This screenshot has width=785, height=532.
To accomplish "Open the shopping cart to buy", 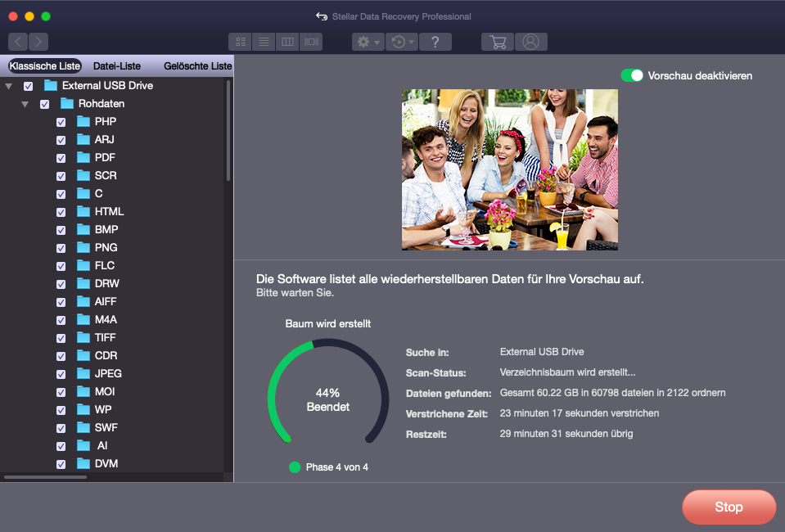I will (497, 42).
